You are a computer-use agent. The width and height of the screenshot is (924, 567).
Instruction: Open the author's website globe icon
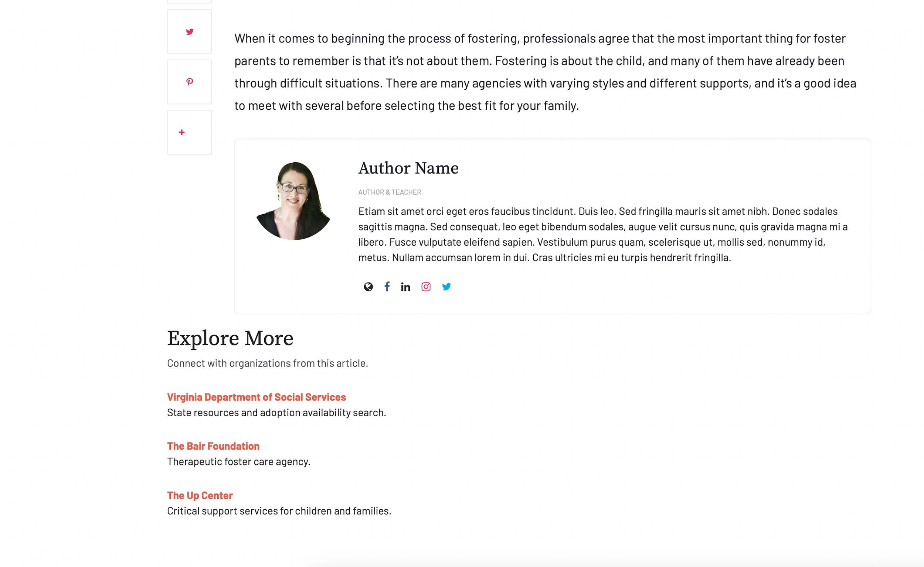368,287
